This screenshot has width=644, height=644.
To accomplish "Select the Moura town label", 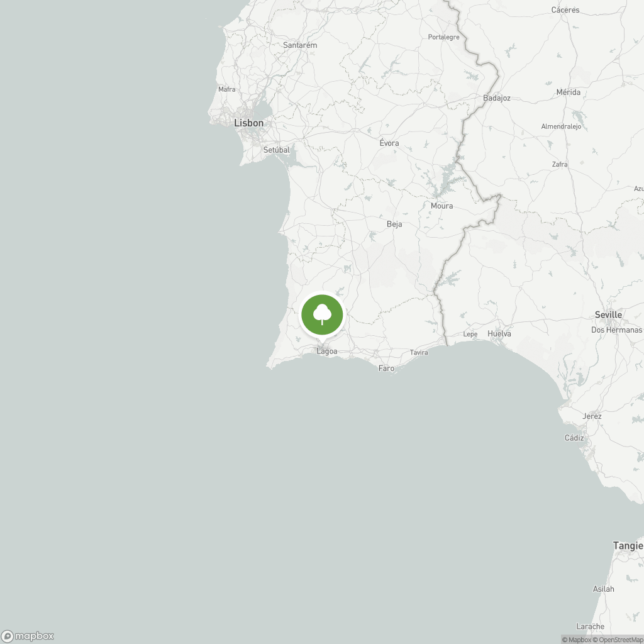I will coord(441,206).
